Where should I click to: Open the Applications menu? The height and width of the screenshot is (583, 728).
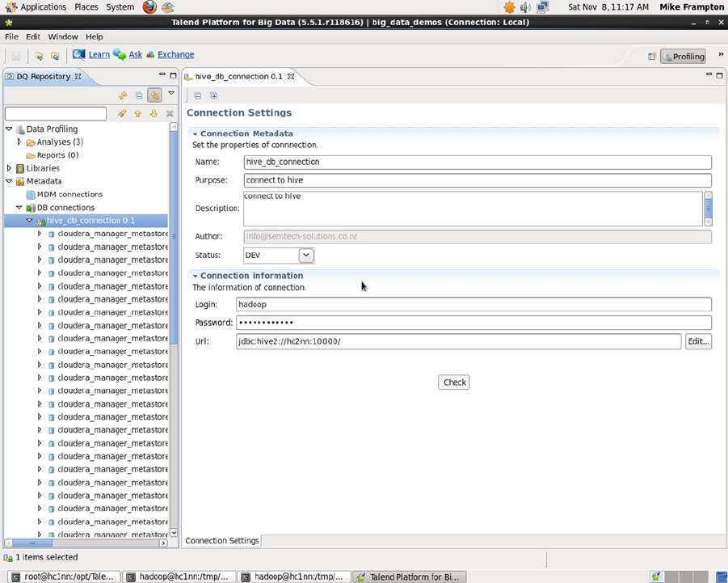43,7
